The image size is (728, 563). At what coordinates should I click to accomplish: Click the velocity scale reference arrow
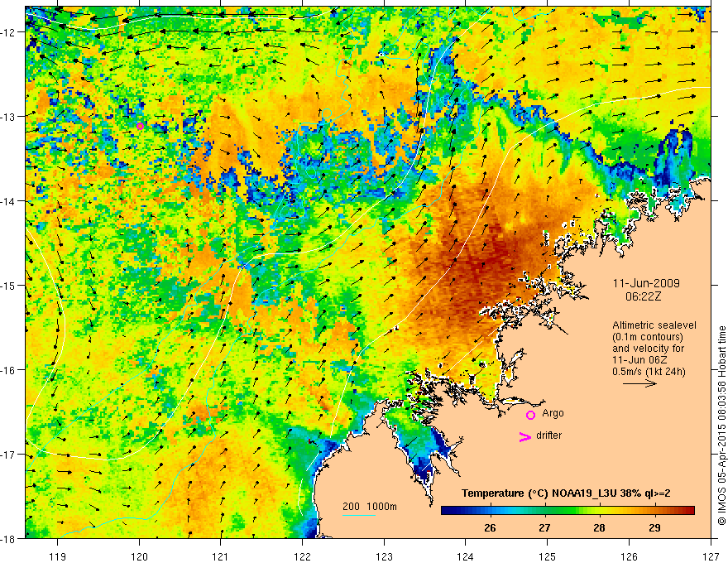[x=639, y=383]
